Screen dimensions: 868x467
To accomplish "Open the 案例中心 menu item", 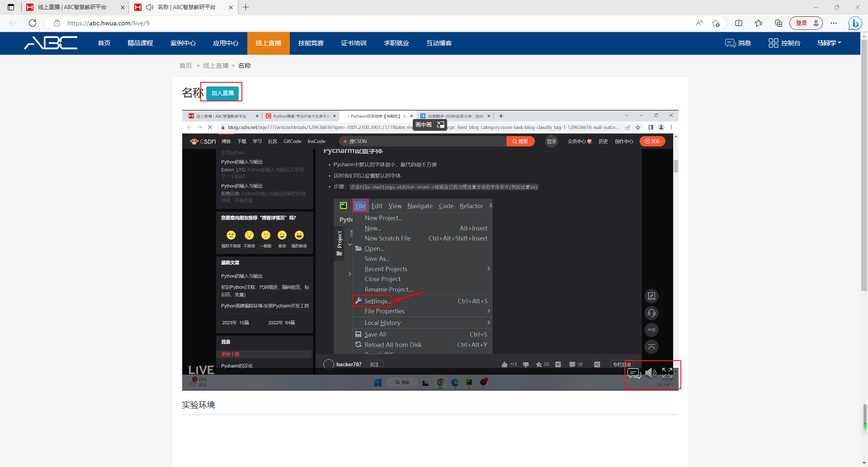I will tap(183, 43).
